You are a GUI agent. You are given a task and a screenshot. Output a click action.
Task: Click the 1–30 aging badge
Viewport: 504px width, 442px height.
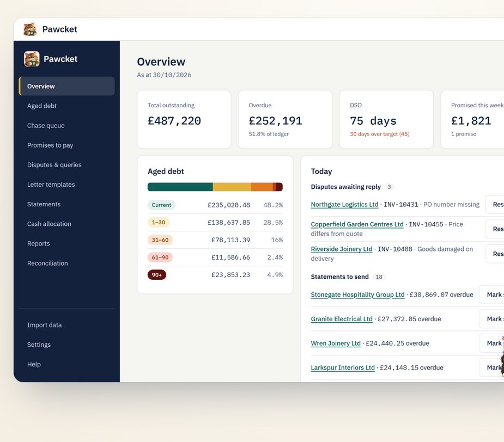point(159,222)
